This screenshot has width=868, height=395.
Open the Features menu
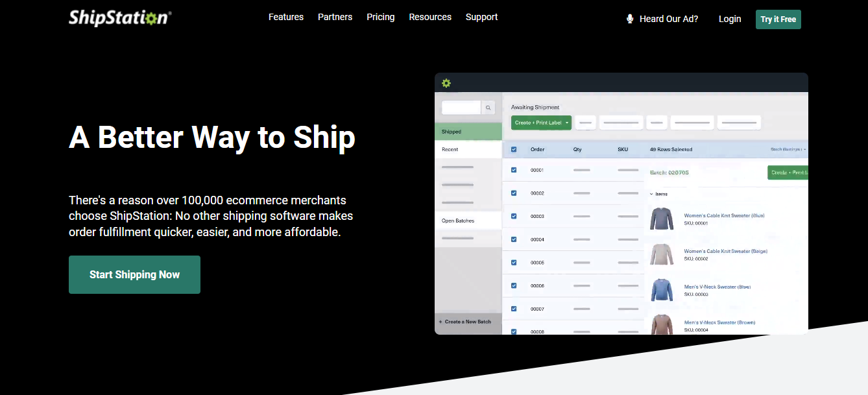click(x=286, y=17)
